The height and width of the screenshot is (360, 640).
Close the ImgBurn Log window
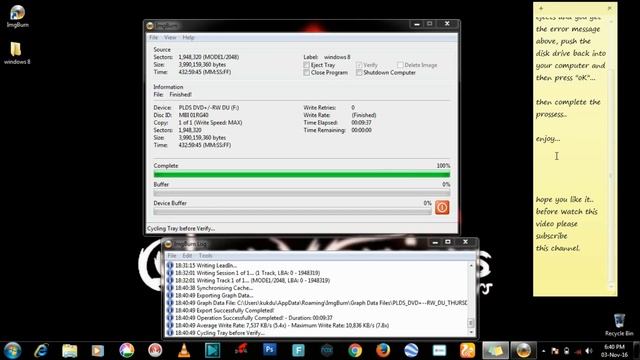coord(465,242)
